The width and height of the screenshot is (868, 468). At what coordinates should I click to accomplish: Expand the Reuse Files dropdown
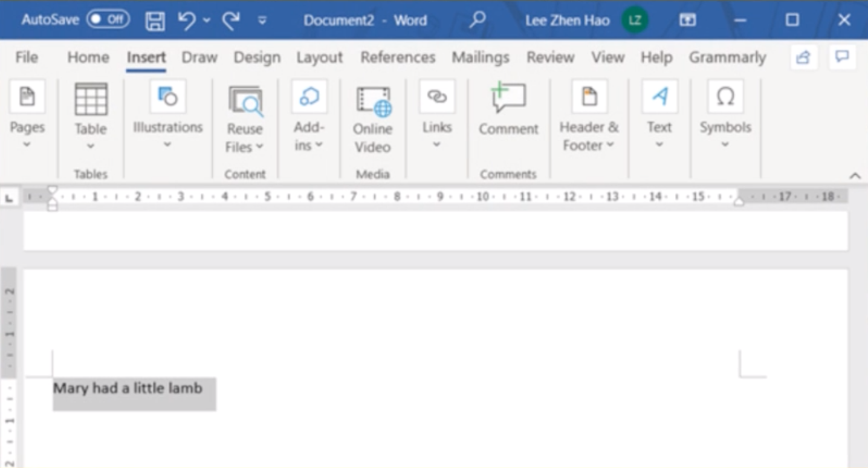pyautogui.click(x=259, y=146)
